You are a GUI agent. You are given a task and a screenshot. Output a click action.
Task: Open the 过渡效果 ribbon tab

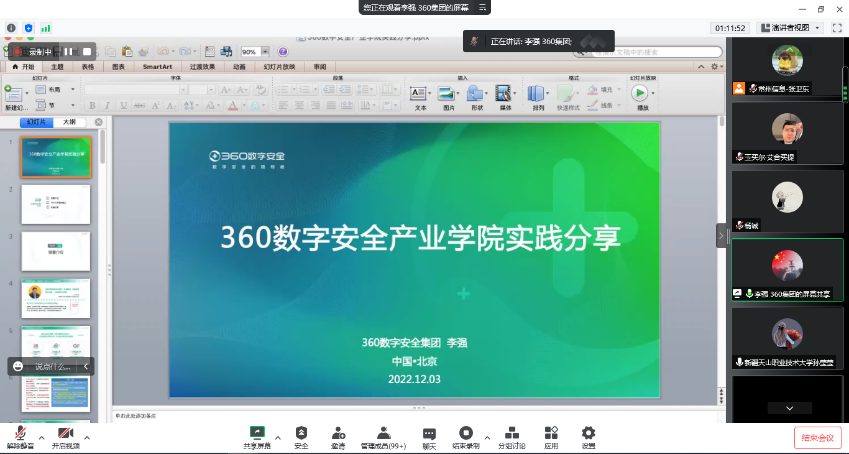click(x=203, y=67)
